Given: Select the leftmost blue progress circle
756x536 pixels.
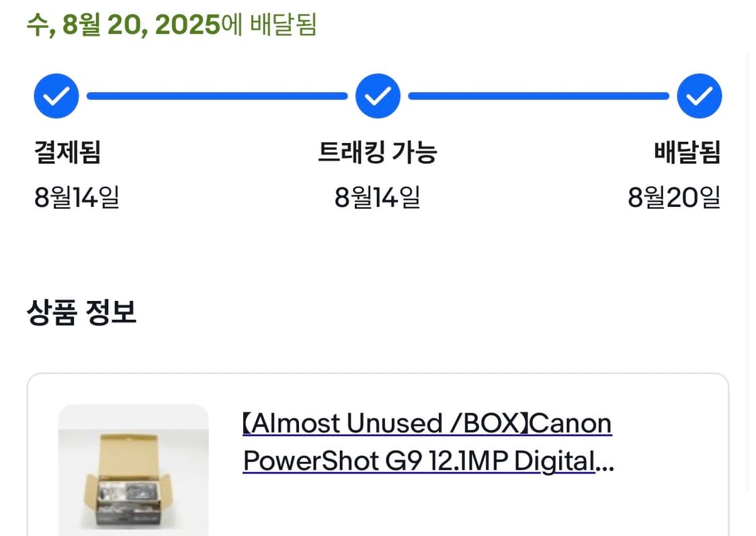Looking at the screenshot, I should (56, 95).
